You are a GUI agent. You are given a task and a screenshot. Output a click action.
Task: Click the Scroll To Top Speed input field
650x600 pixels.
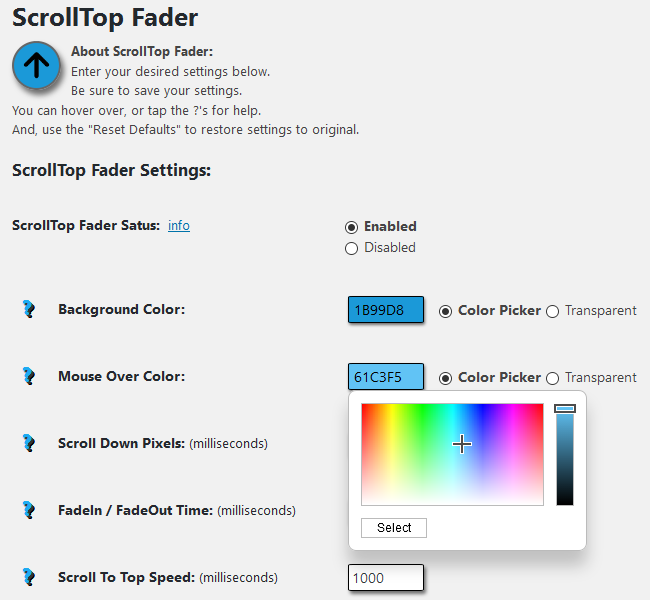386,578
